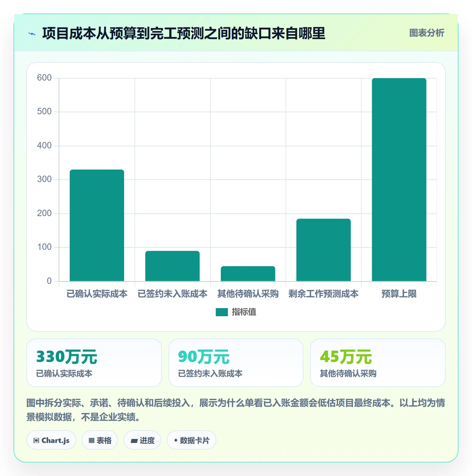Image resolution: width=472 pixels, height=476 pixels.
Task: Click the y-axis value 0
Action: (49, 281)
